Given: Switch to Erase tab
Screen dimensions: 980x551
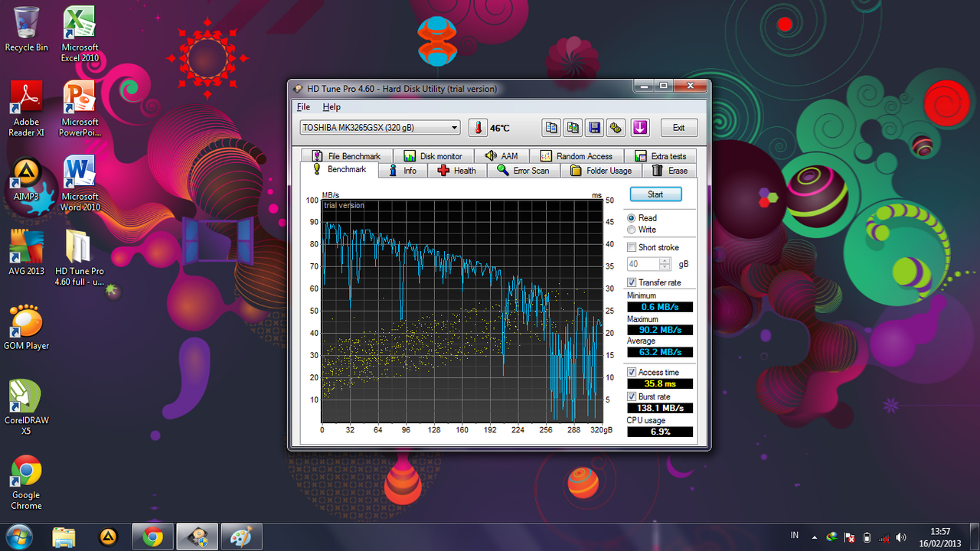Looking at the screenshot, I should coord(670,171).
